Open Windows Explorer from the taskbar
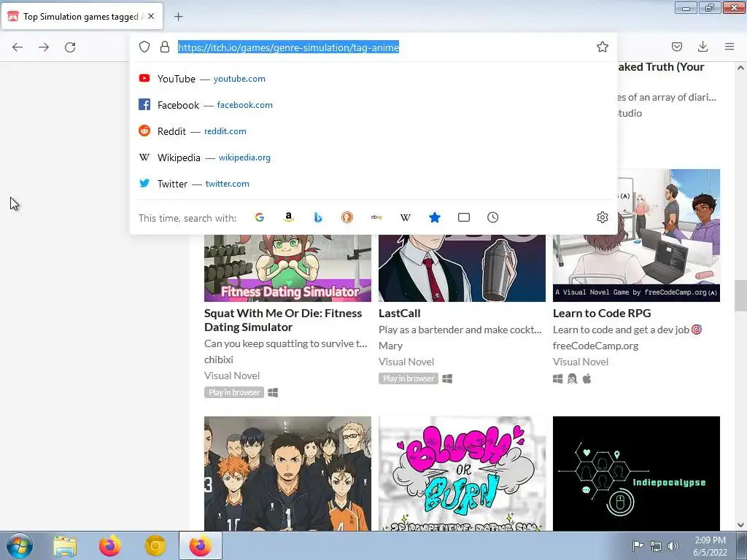 pyautogui.click(x=65, y=546)
